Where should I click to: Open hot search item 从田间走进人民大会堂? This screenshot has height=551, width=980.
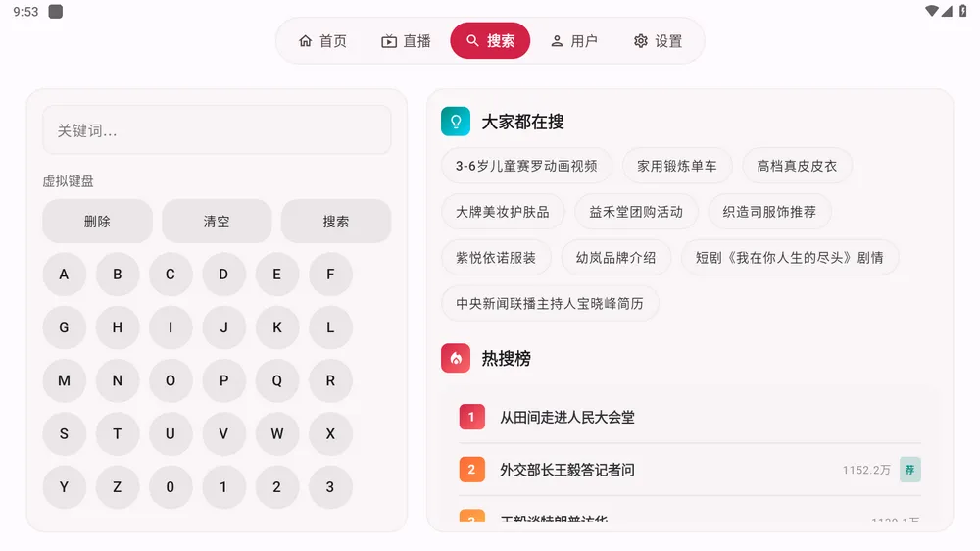coord(689,417)
